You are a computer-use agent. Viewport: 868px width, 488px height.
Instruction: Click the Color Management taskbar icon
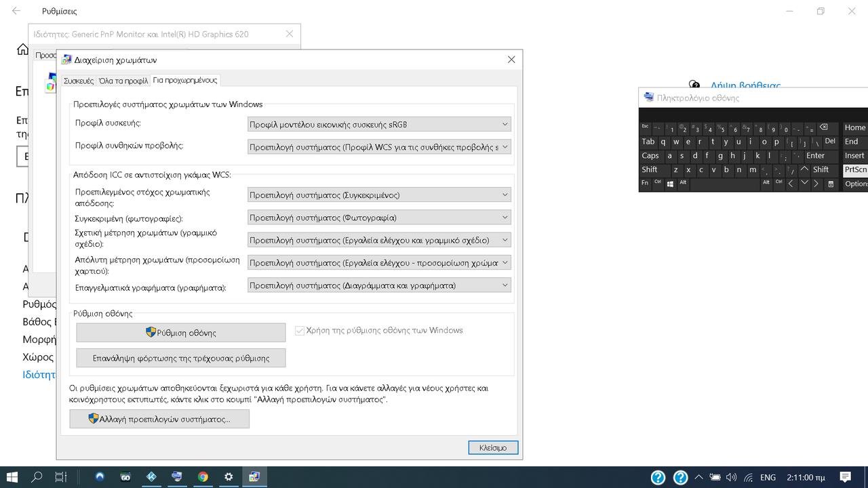(254, 477)
